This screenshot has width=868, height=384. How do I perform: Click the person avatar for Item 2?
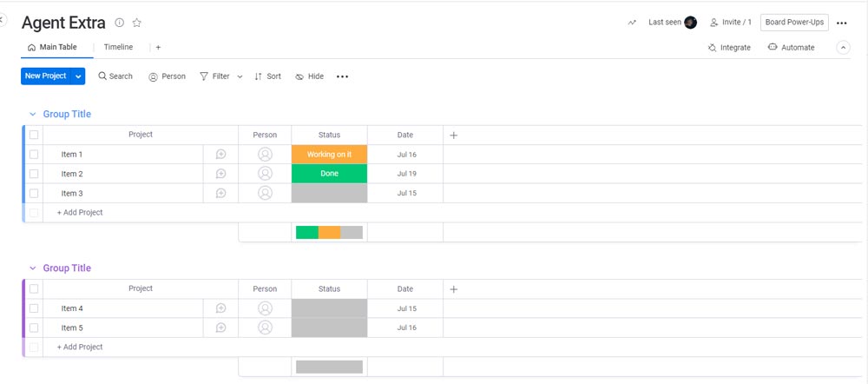point(265,174)
